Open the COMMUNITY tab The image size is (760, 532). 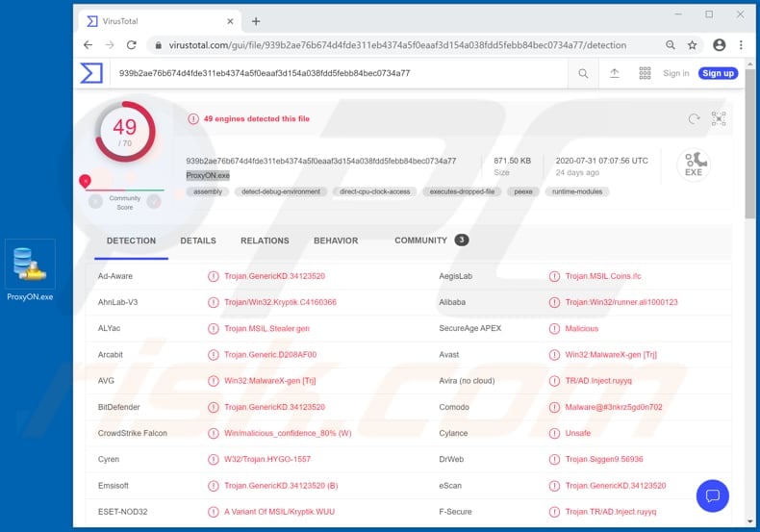click(x=431, y=241)
